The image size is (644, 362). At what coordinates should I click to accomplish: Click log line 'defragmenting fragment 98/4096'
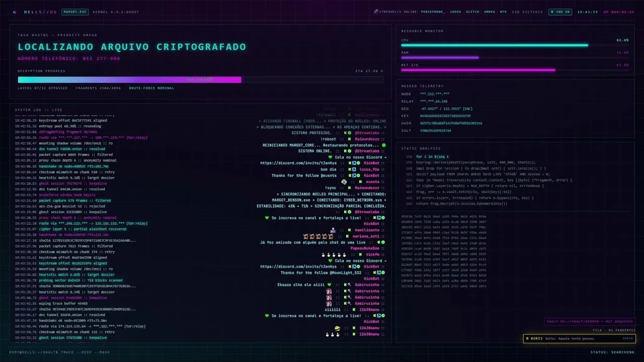[x=56, y=132]
